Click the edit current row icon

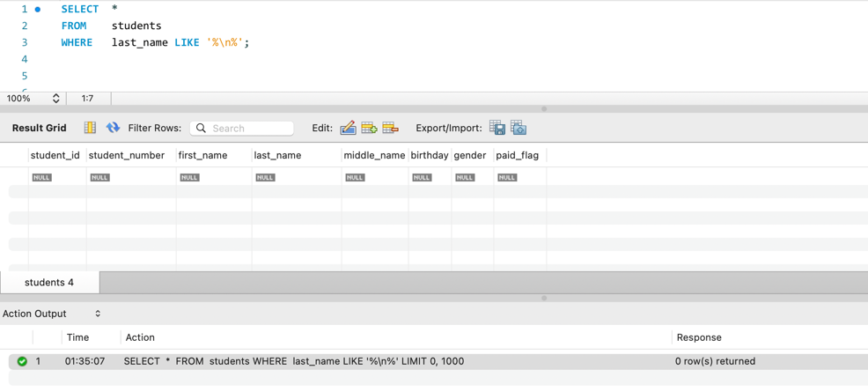(349, 128)
